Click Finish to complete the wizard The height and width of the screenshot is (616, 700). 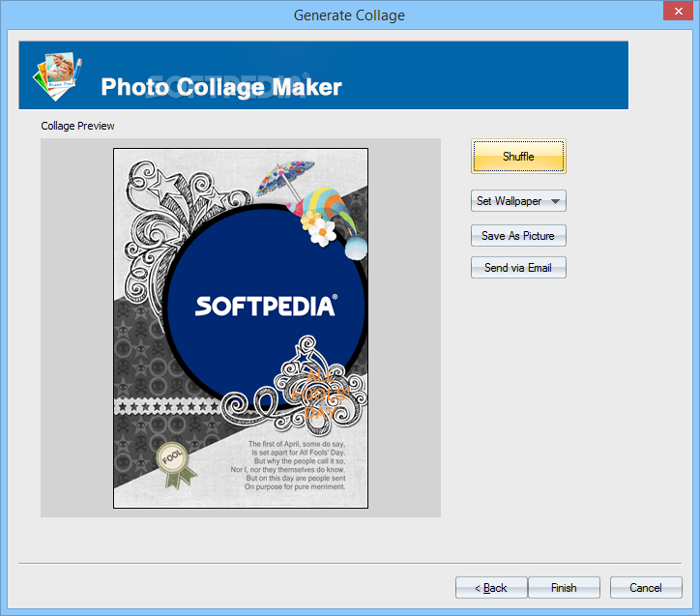pos(564,588)
